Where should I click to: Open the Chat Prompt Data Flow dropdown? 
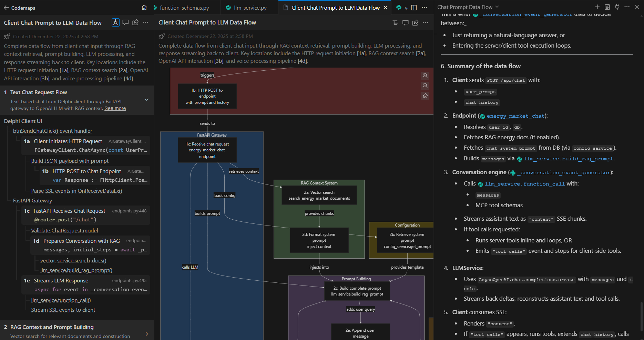click(x=497, y=7)
